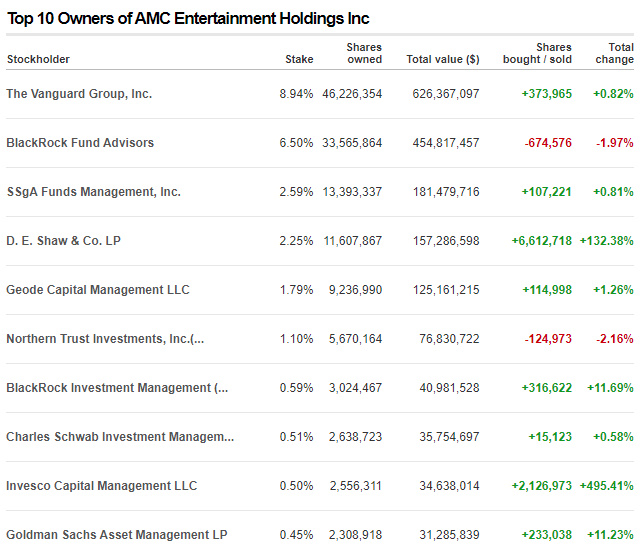Select shares owned 46,226,354
This screenshot has width=640, height=551.
[x=352, y=94]
